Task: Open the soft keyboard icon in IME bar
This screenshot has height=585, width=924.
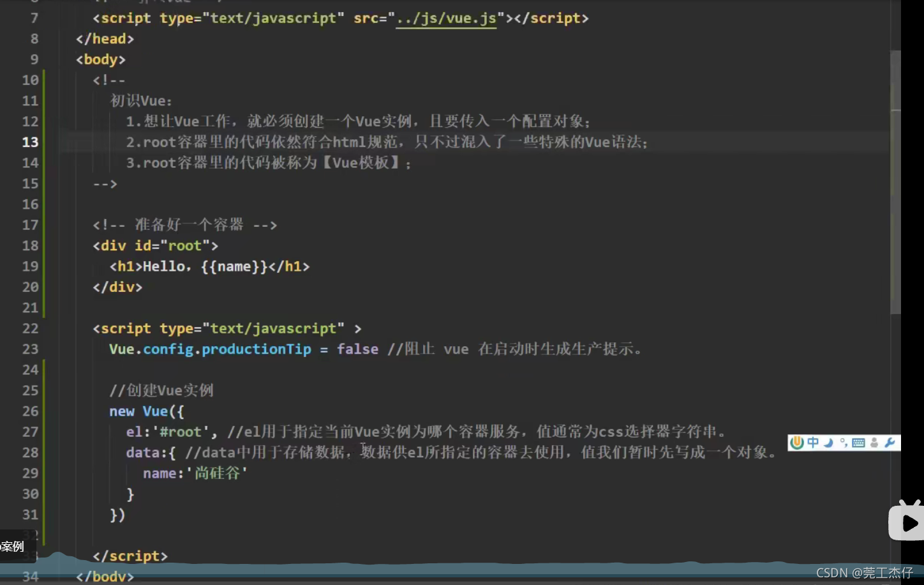Action: click(858, 443)
